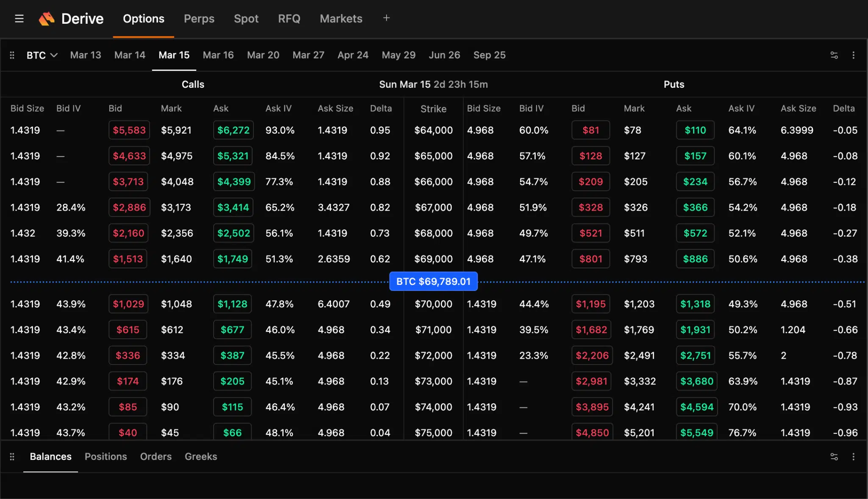Click the BTC $69,789.01 price marker
Image resolution: width=868 pixels, height=499 pixels.
pos(433,282)
